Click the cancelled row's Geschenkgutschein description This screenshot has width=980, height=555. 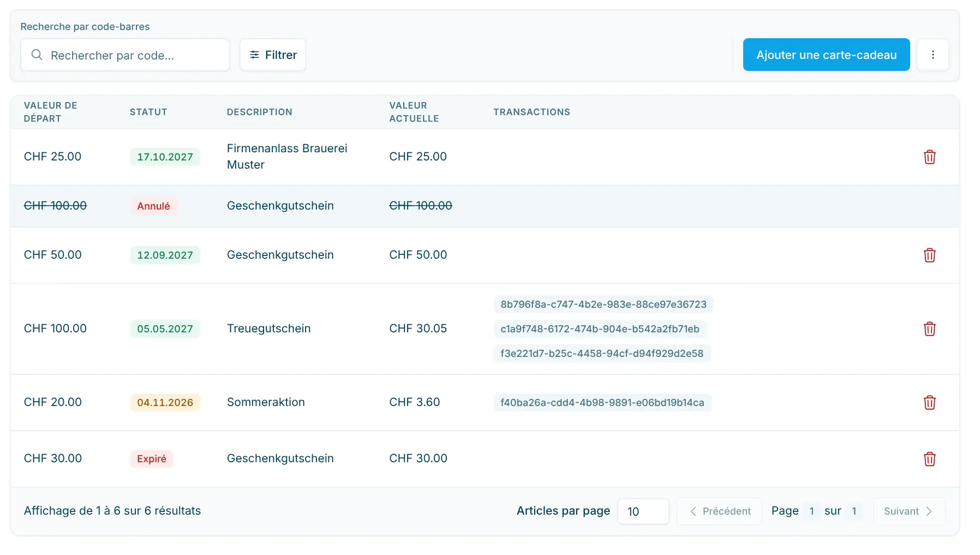pos(280,206)
